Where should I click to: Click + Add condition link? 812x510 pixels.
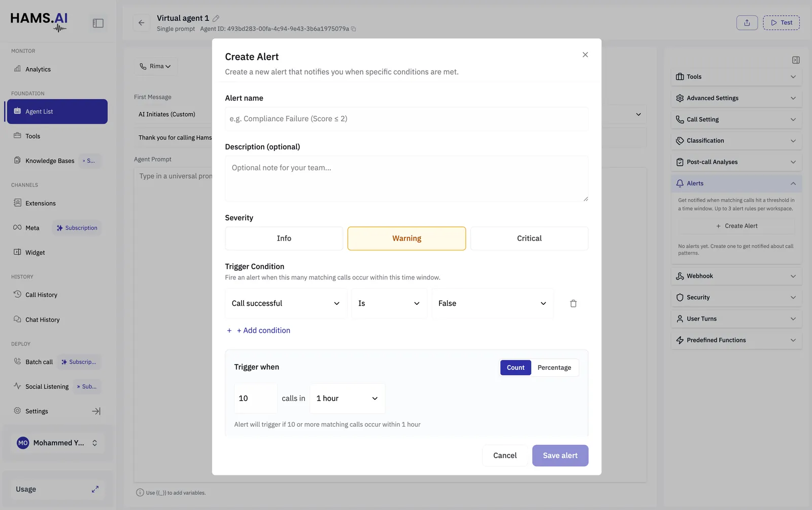click(x=258, y=330)
